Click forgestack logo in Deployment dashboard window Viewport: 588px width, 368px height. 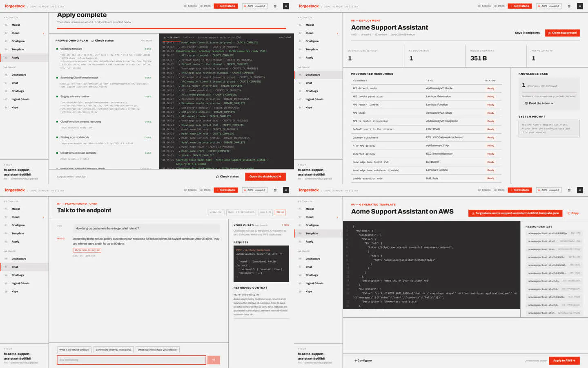point(309,6)
